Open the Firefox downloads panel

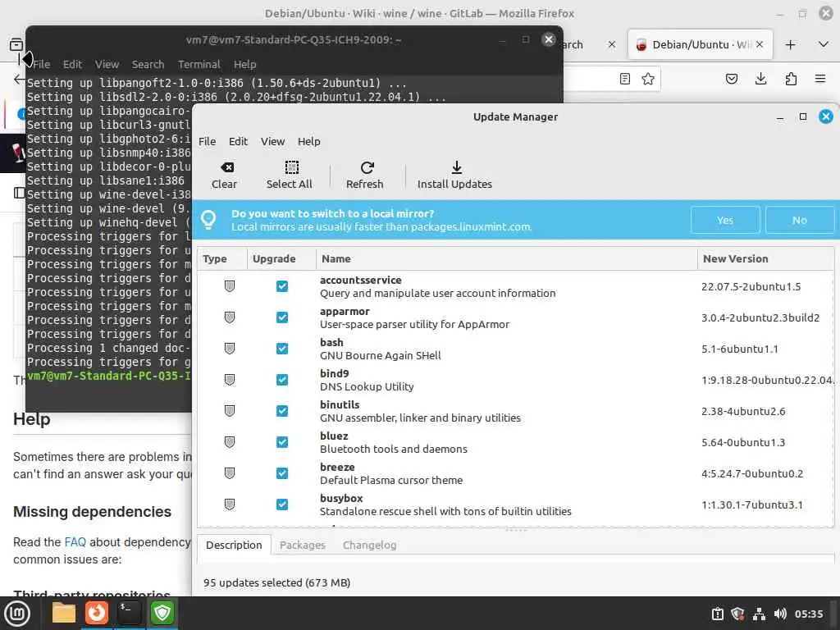[760, 80]
